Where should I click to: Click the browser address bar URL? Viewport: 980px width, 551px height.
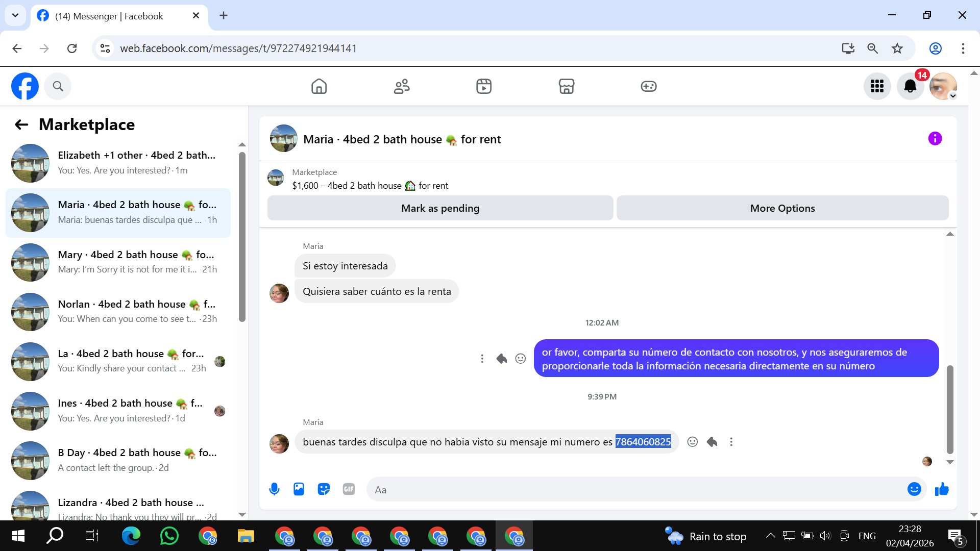tap(238, 48)
